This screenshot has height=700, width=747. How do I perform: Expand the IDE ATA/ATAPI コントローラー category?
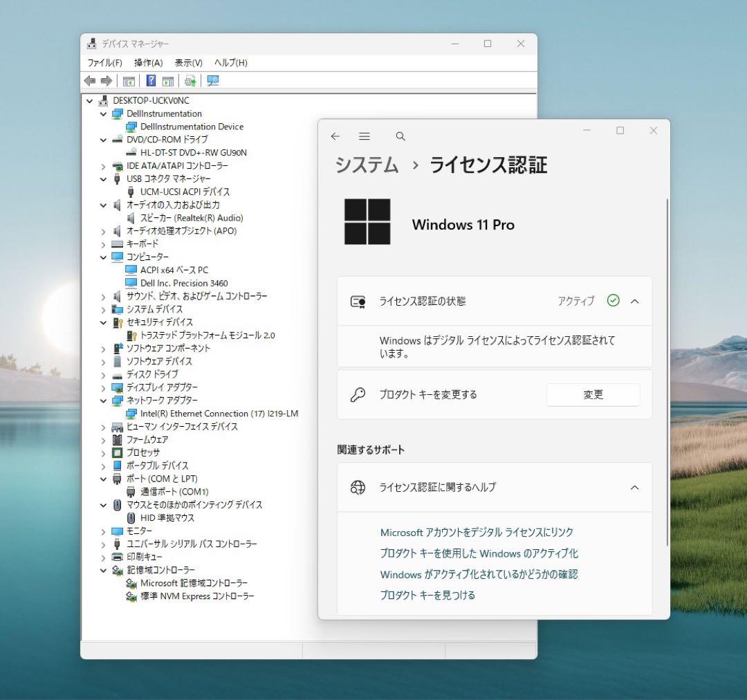103,166
